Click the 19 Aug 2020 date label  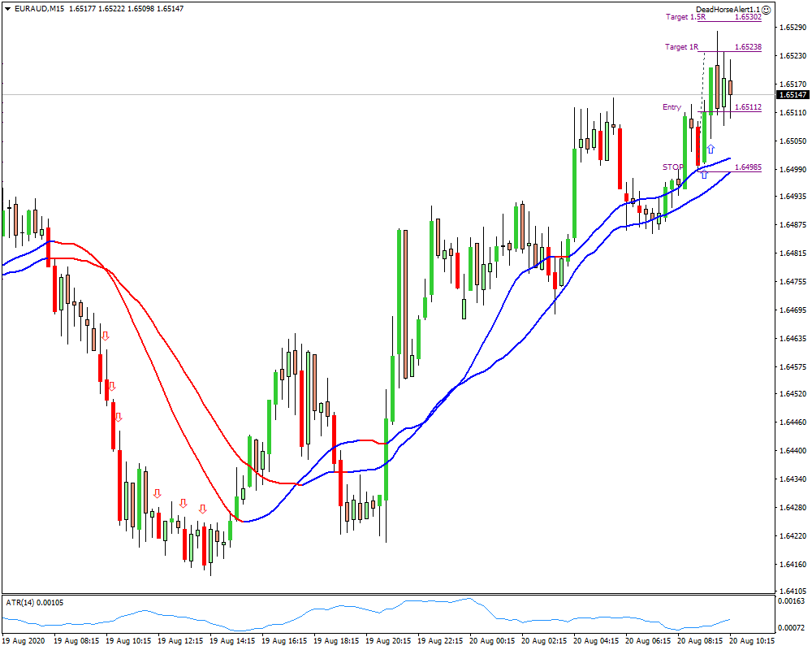(24, 641)
